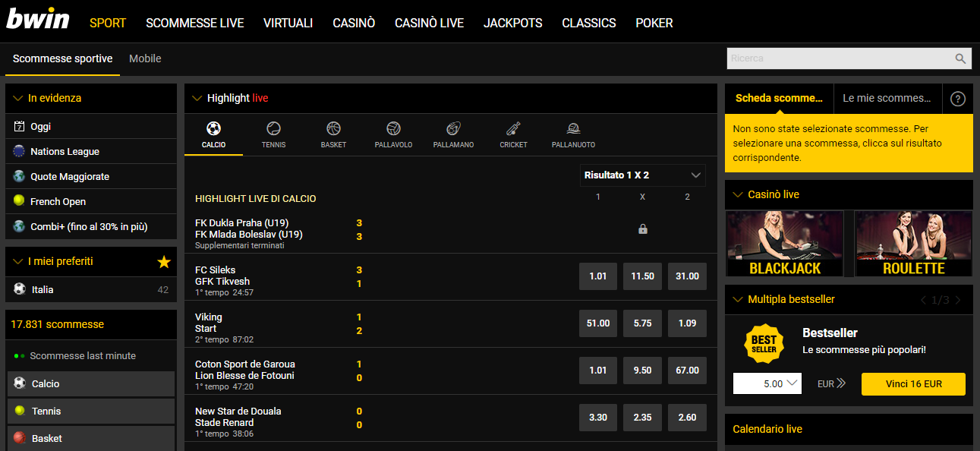Screen dimensions: 980x451
Task: Go to next Multipla bestseller page arrow
Action: coord(959,300)
